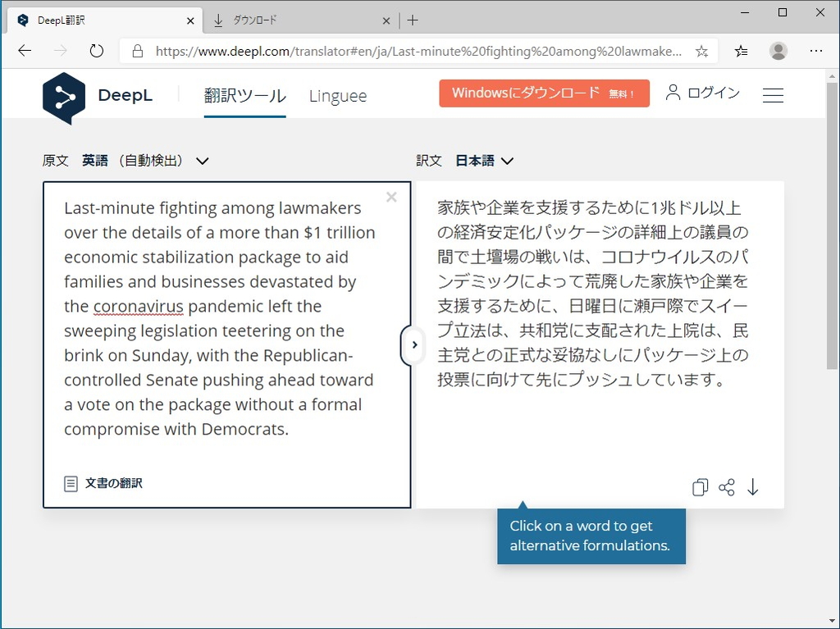Clear the source text with the X
This screenshot has height=629, width=840.
pyautogui.click(x=391, y=197)
